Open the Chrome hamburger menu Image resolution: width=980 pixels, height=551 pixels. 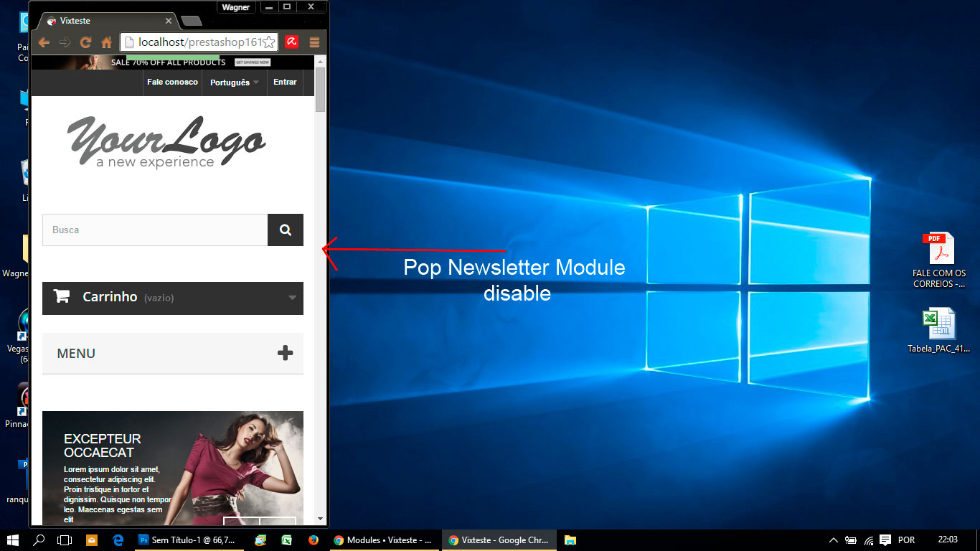[314, 42]
